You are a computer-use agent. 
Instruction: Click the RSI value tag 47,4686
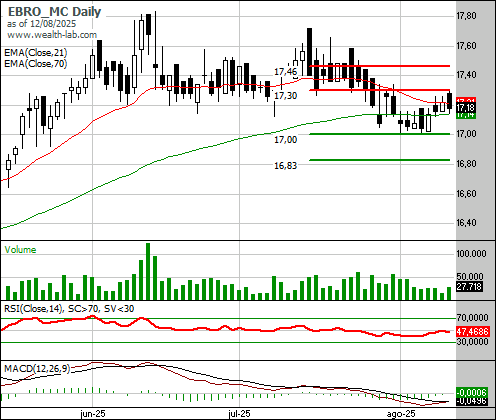pos(472,332)
